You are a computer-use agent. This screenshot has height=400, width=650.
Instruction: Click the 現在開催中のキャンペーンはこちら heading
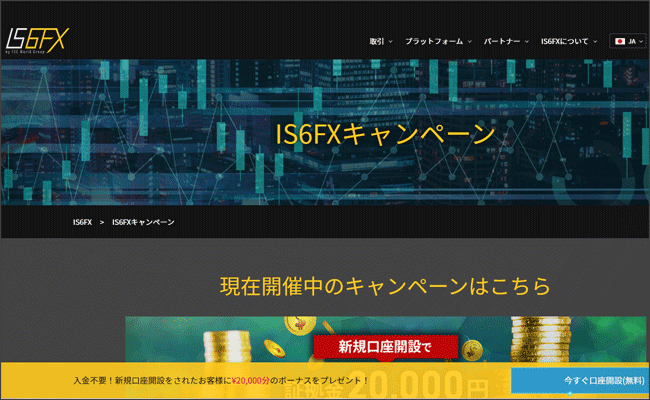385,286
